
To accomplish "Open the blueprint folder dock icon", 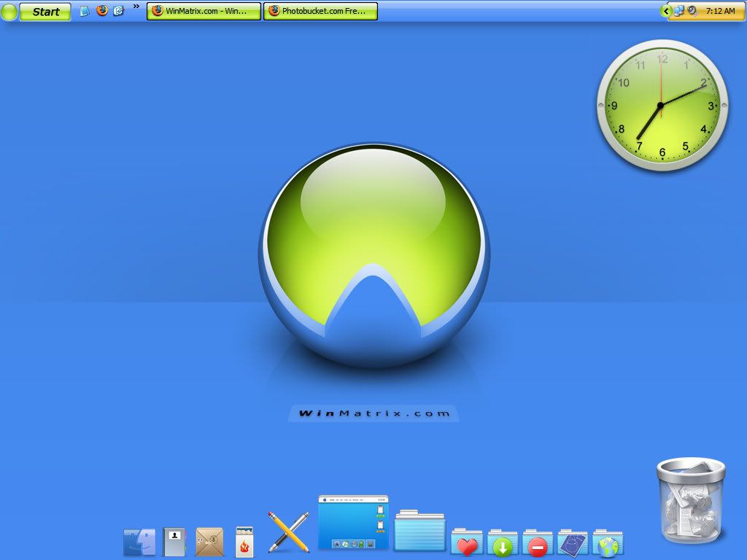I will [x=573, y=542].
